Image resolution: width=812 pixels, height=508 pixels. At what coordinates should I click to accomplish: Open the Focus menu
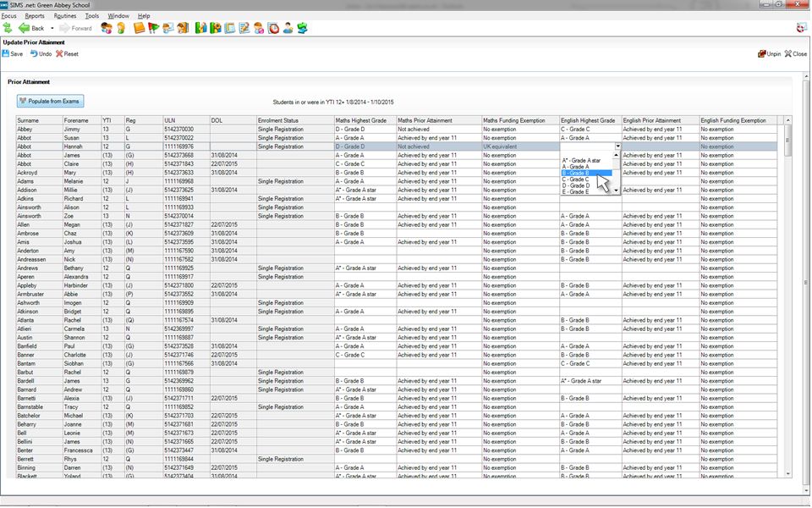coord(8,16)
